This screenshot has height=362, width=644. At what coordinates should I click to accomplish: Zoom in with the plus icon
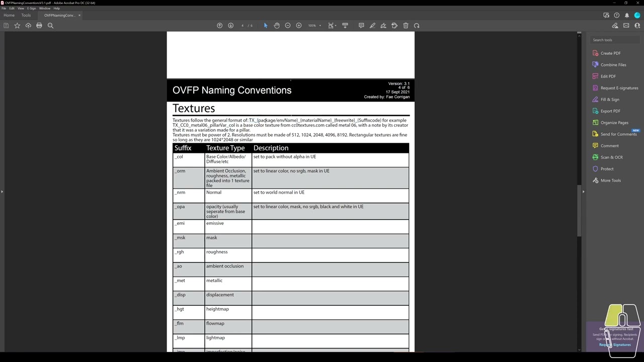click(299, 26)
